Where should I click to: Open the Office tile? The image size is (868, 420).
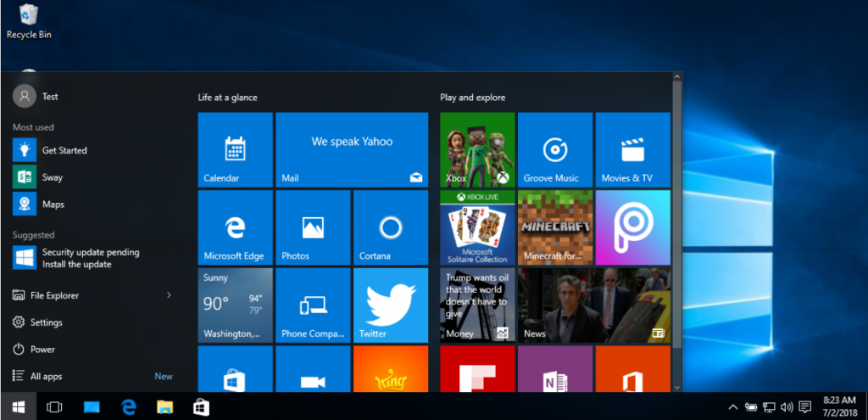point(632,368)
